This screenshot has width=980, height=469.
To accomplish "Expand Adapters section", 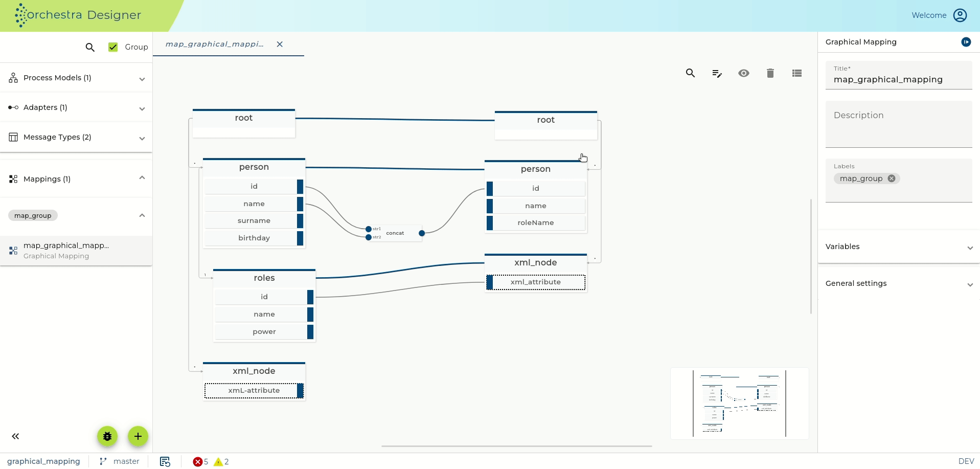I will [142, 108].
